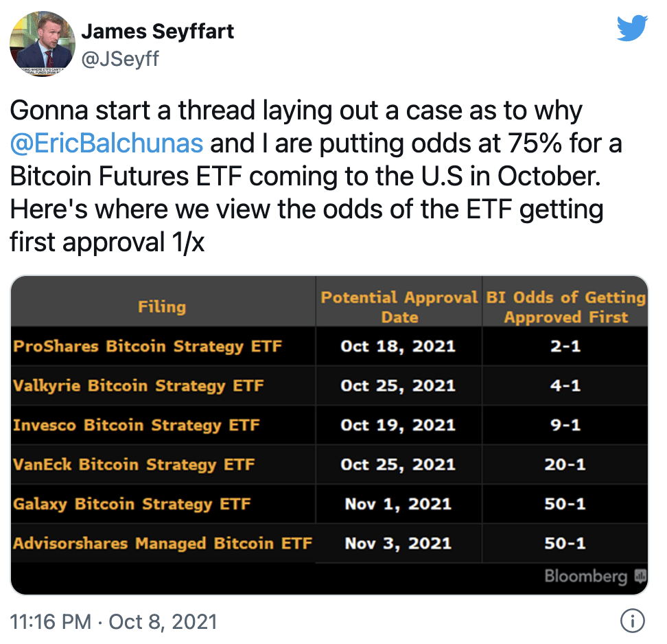Click the 2-1 odds cell
Image resolution: width=667 pixels, height=644 pixels.
pyautogui.click(x=565, y=346)
